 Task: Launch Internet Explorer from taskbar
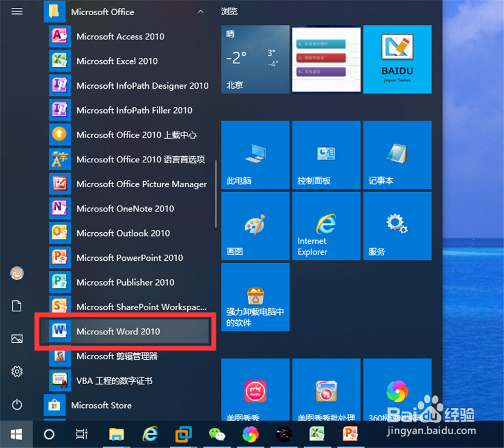pos(150,435)
